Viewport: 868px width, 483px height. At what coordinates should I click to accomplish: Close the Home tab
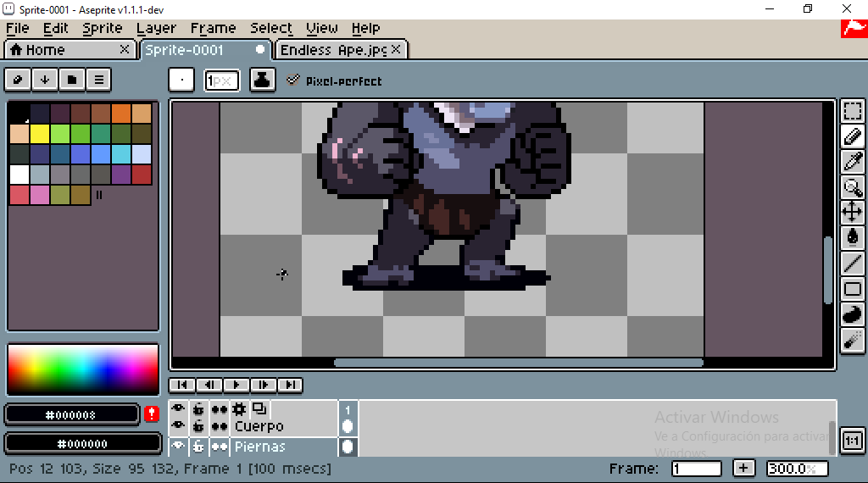(x=125, y=49)
